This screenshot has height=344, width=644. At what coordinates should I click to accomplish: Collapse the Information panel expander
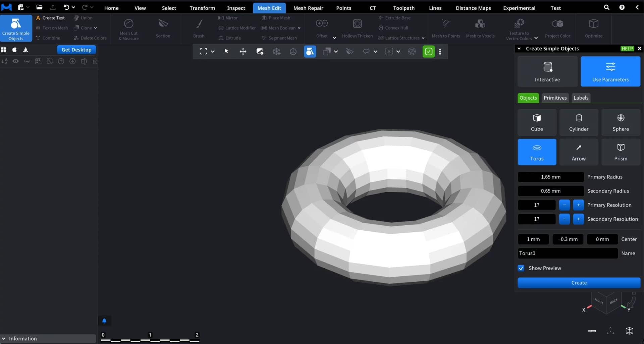pyautogui.click(x=4, y=339)
